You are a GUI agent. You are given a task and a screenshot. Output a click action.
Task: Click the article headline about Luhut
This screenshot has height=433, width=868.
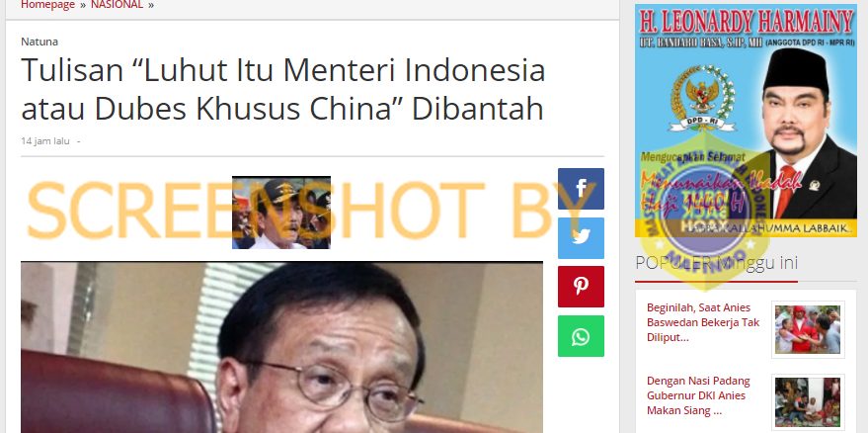click(282, 89)
